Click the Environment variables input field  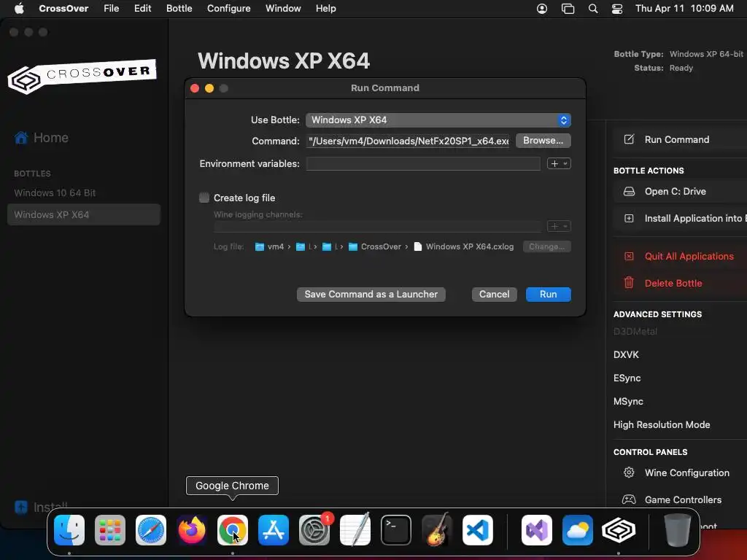(423, 164)
